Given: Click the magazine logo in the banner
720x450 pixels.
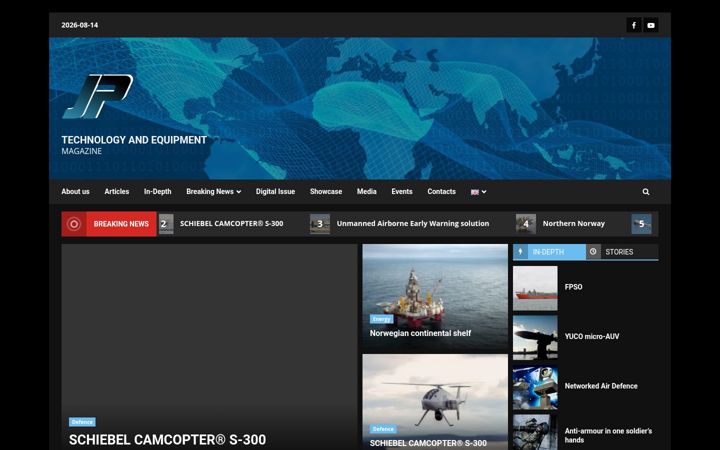Looking at the screenshot, I should pos(98,96).
